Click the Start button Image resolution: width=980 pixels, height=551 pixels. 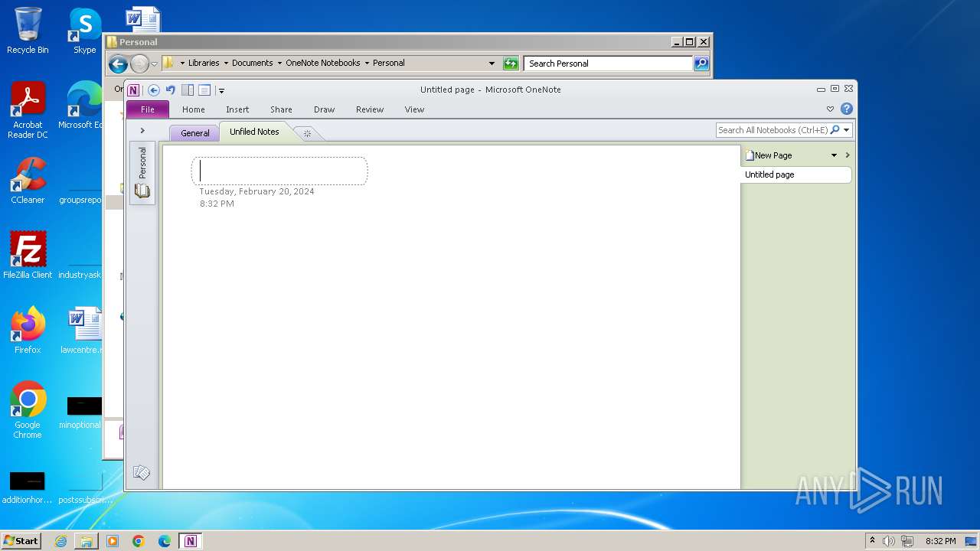coord(21,541)
